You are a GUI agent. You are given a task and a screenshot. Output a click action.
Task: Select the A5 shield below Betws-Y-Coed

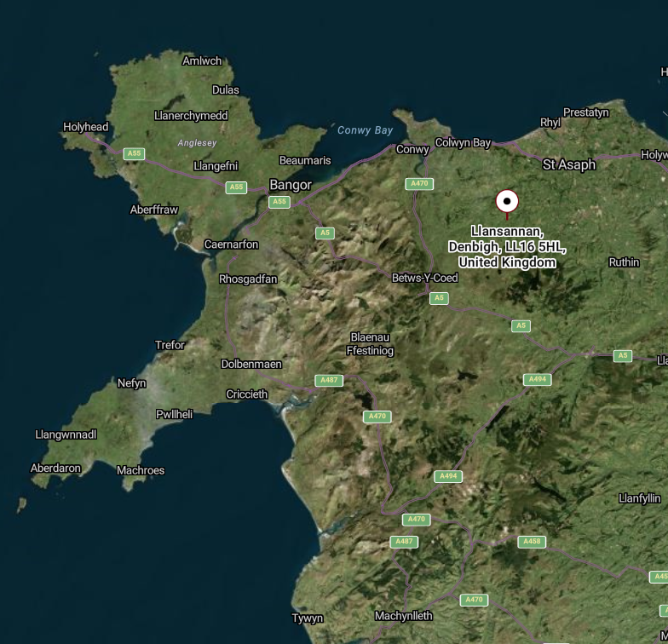tap(438, 298)
